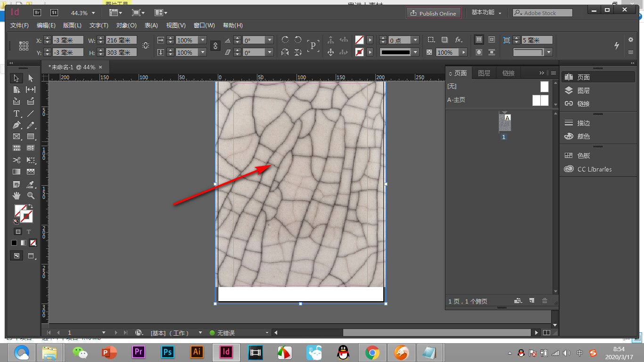
Task: Expand the rotation angle dropdown
Action: [x=269, y=40]
